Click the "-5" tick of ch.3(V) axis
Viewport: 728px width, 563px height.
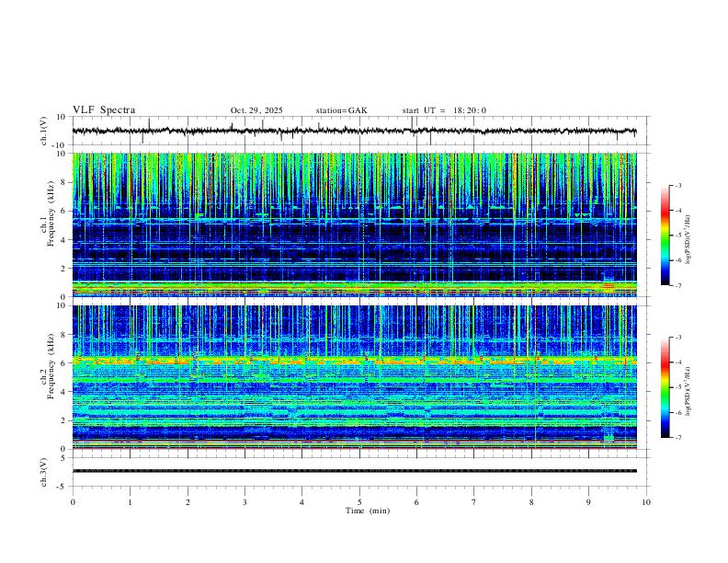pyautogui.click(x=63, y=487)
